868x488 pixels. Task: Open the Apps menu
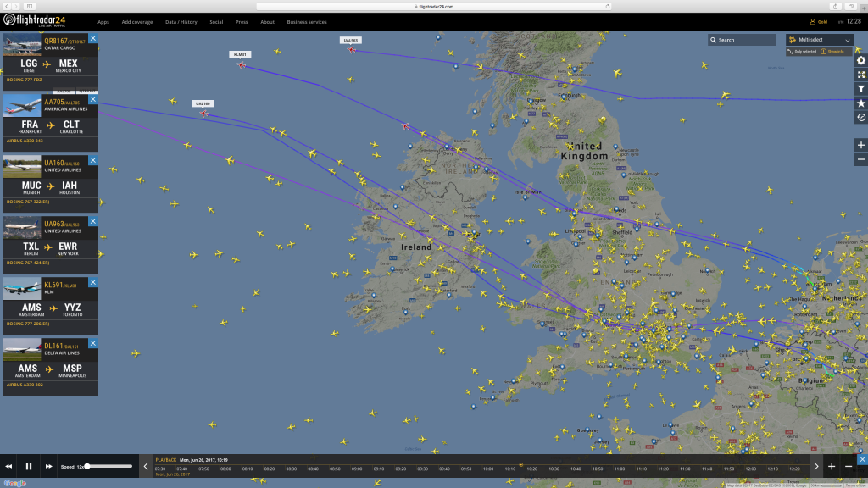pyautogui.click(x=103, y=22)
